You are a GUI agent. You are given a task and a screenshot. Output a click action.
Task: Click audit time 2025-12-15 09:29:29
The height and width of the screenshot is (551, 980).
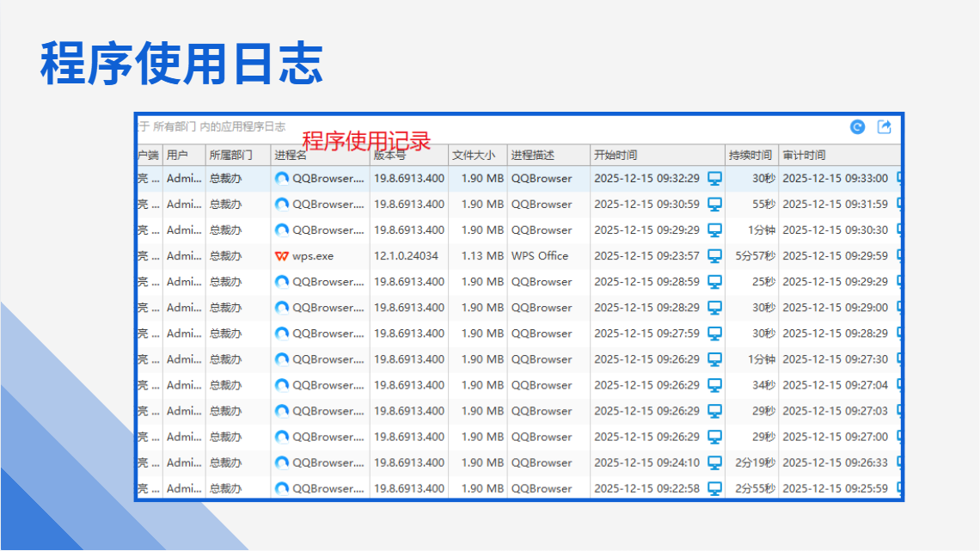tap(835, 282)
